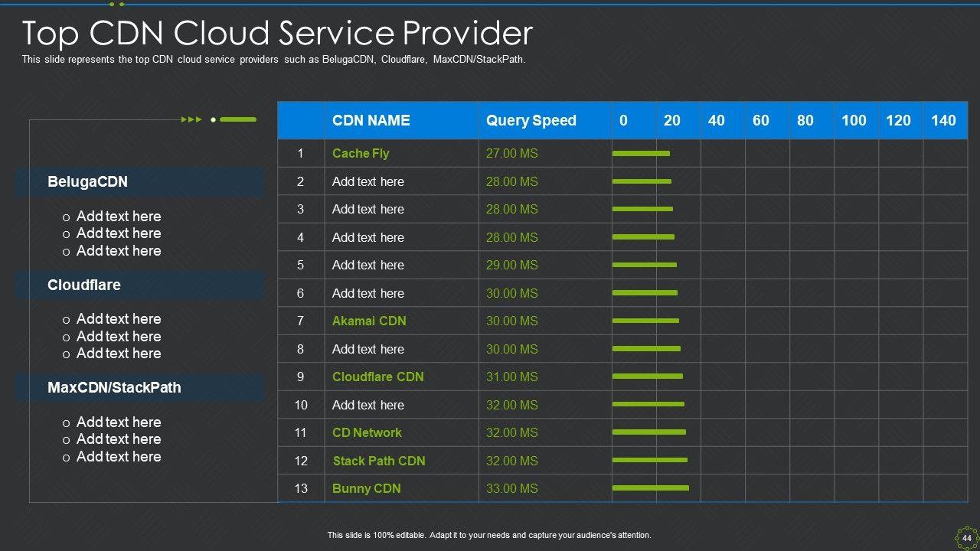Select the BelugaCDN heading

(x=87, y=182)
